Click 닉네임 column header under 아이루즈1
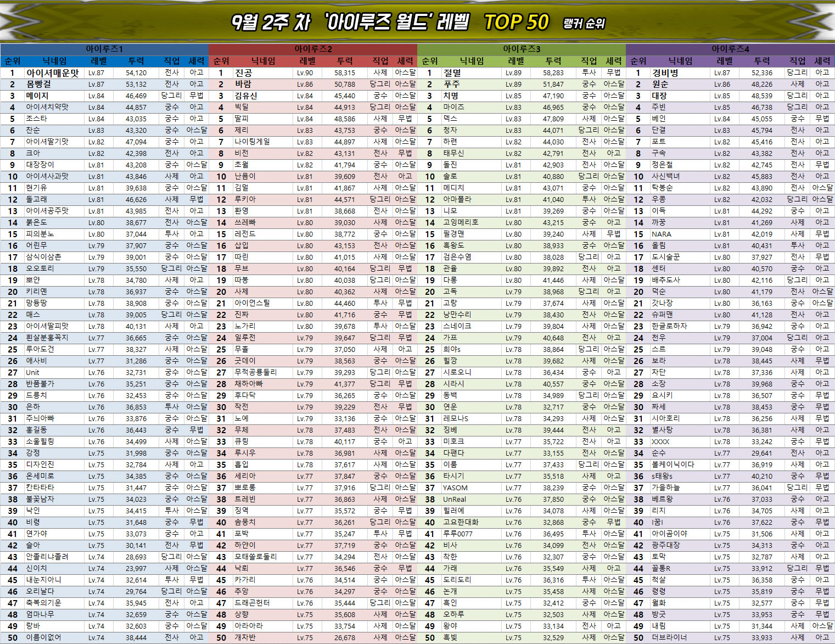Image resolution: width=835 pixels, height=644 pixels. [x=55, y=61]
